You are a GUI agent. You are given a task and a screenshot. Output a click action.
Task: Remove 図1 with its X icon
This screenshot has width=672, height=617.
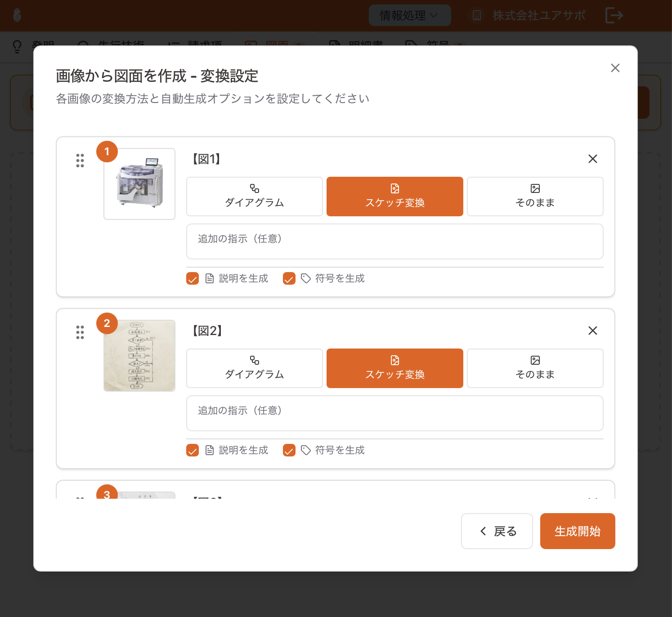tap(592, 159)
